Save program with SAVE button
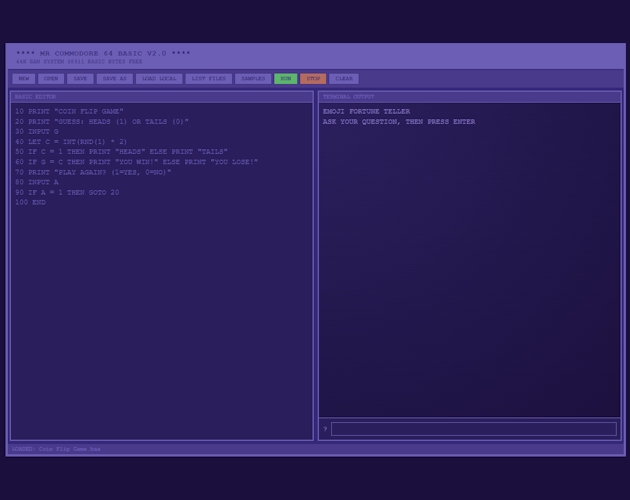630x500 pixels. point(80,78)
